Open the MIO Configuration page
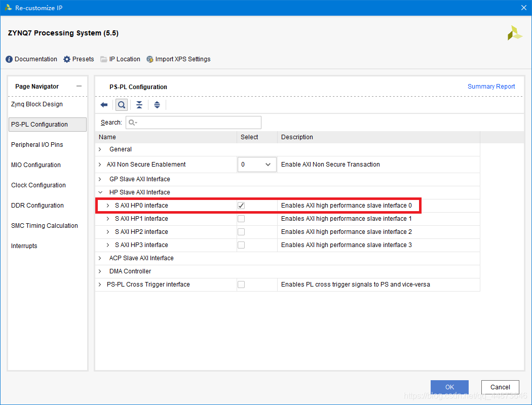This screenshot has height=405, width=532. click(35, 165)
